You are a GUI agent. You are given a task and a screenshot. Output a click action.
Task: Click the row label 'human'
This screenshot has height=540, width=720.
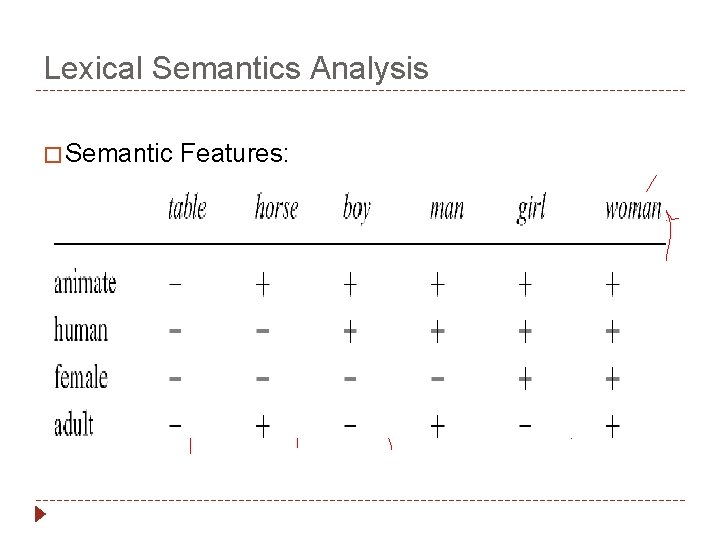point(81,330)
